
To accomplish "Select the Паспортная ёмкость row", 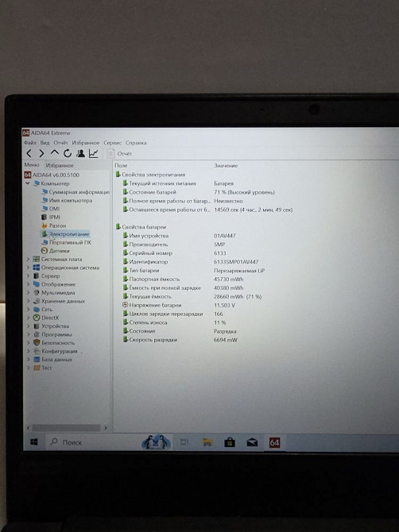I will [x=184, y=279].
